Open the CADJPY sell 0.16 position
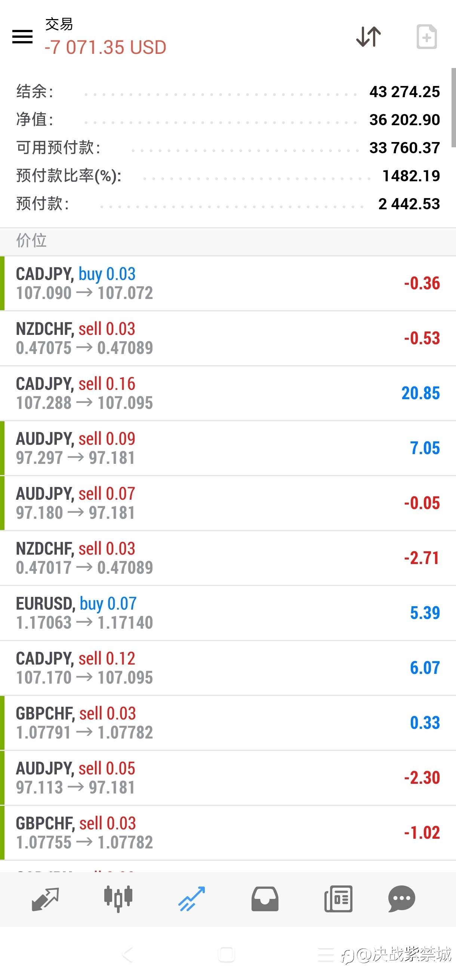Screen dimensions: 456x980 (228, 393)
